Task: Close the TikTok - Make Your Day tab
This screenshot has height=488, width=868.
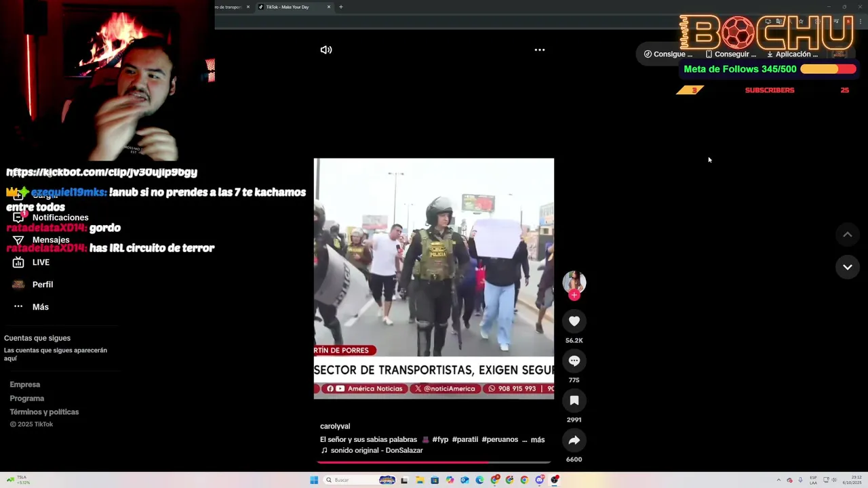Action: click(x=329, y=7)
